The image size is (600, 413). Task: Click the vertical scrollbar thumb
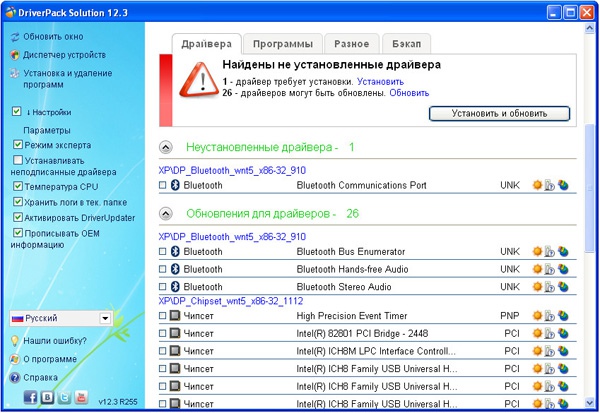click(590, 188)
